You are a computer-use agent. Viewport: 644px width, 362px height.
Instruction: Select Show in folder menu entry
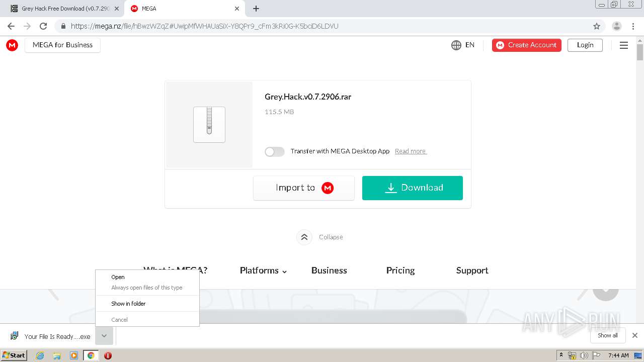point(128,304)
